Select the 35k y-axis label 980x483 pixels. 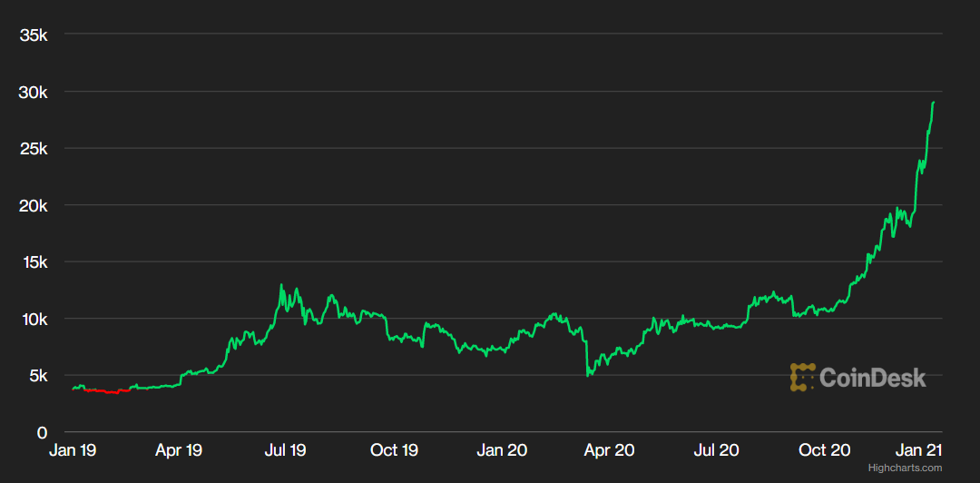click(x=34, y=35)
